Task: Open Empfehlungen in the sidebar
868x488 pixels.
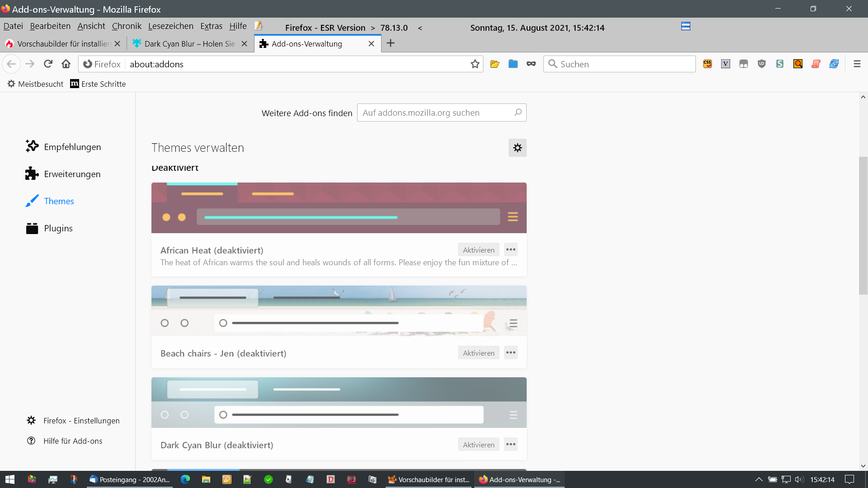Action: point(72,147)
